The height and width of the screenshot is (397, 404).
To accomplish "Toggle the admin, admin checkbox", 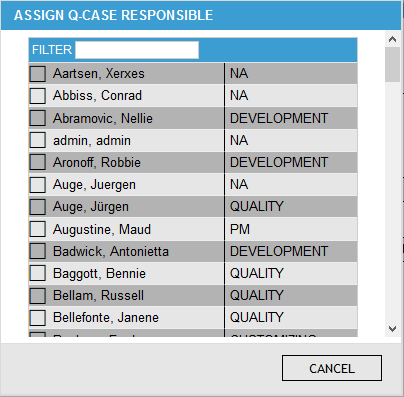I will click(x=38, y=140).
